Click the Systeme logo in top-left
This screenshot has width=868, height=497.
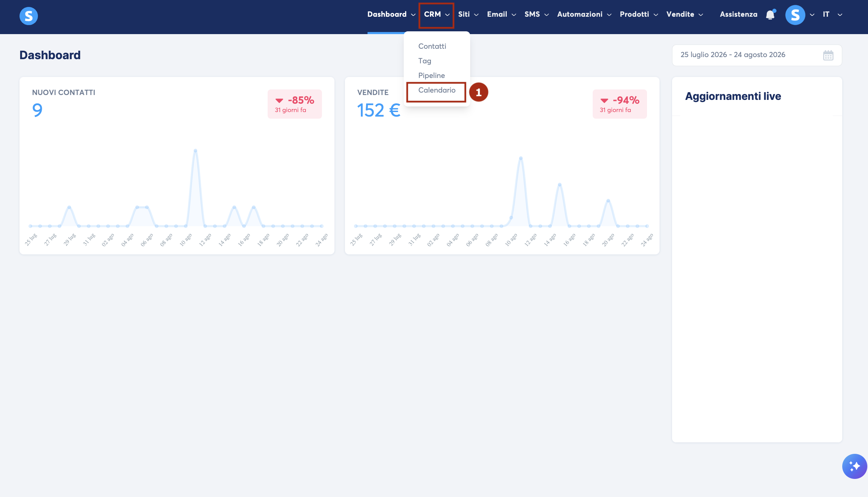29,16
